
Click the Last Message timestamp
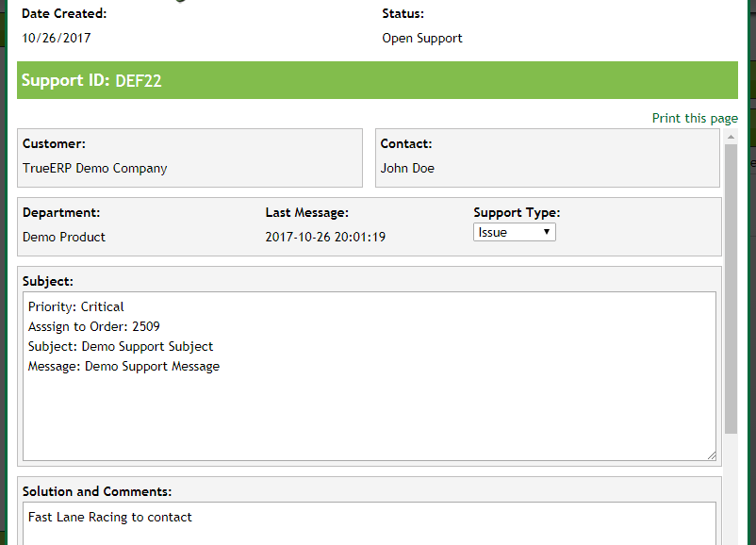(x=325, y=237)
